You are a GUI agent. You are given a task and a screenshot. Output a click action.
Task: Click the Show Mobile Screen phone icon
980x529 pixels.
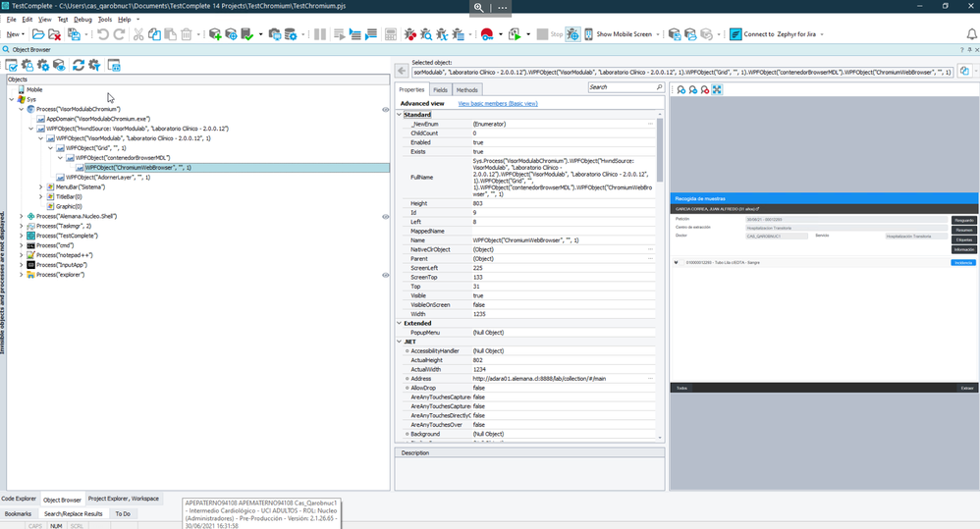click(x=588, y=34)
